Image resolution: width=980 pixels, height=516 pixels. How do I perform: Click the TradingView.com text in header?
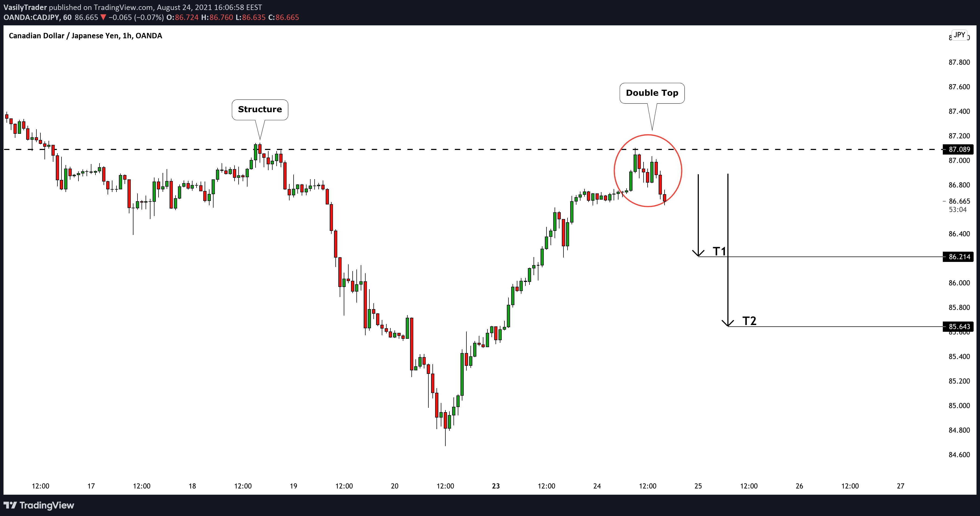(123, 7)
